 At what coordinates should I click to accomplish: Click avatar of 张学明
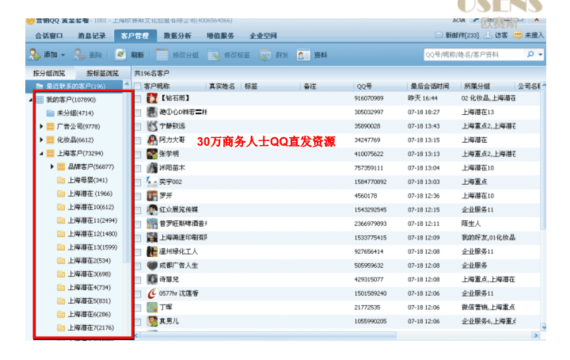point(152,154)
